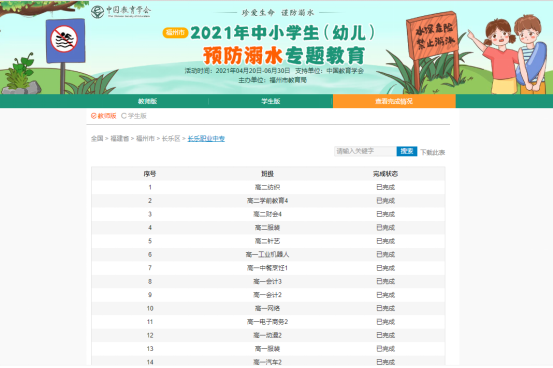Go to 长乐区 in the breadcrumb
This screenshot has height=368, width=553.
171,139
